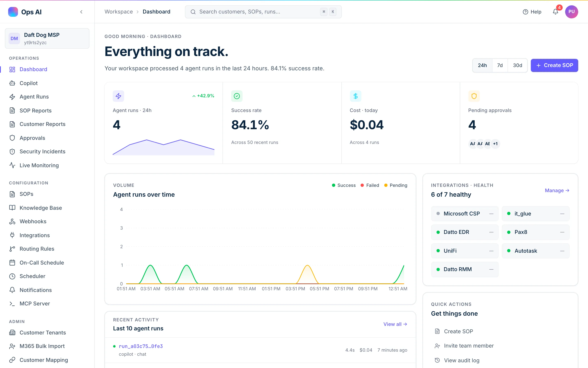Expand the Datto RMM integration card
588x368 pixels.
click(464, 269)
